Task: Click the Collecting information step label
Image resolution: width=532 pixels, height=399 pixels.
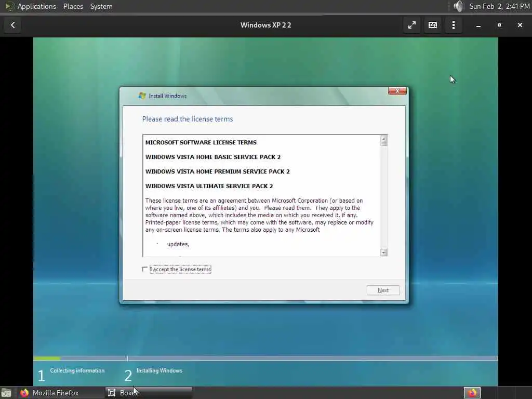Action: click(77, 370)
